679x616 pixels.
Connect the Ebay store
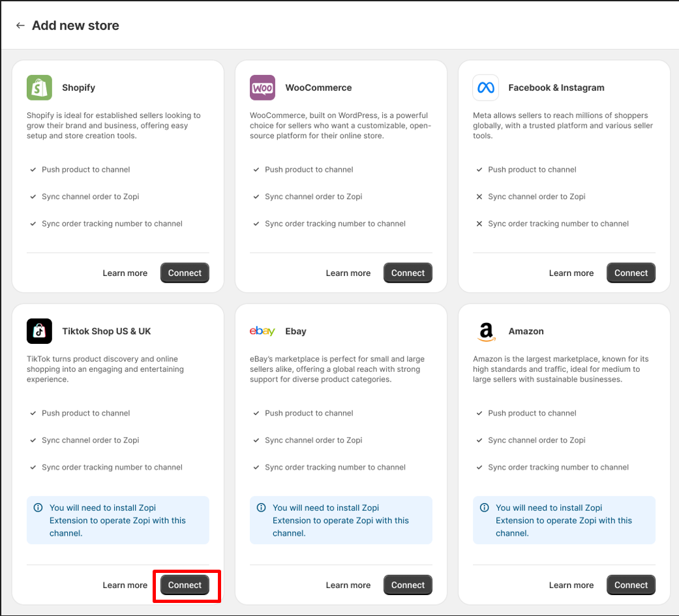tap(408, 585)
